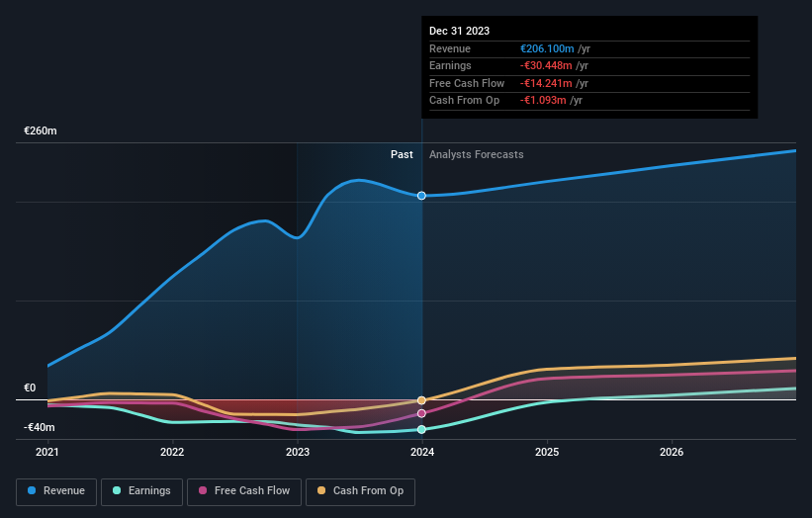The height and width of the screenshot is (518, 812).
Task: Toggle the Revenue legend button
Action: (x=56, y=491)
